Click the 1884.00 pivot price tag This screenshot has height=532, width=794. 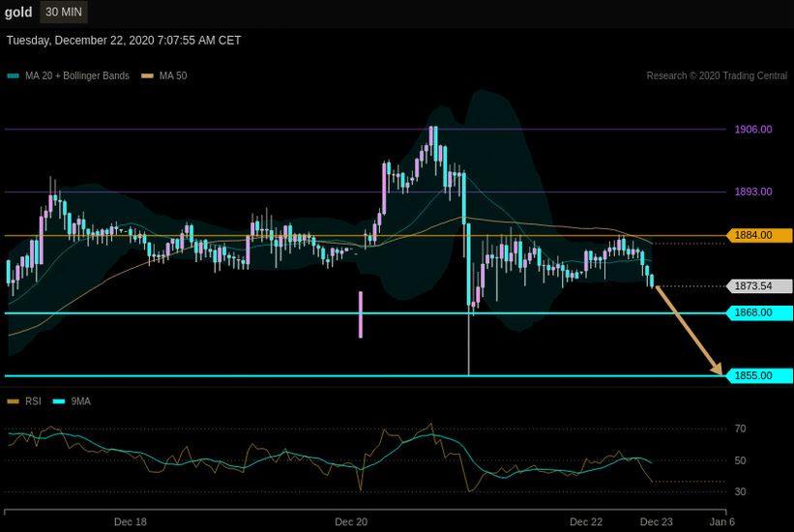[x=759, y=235]
